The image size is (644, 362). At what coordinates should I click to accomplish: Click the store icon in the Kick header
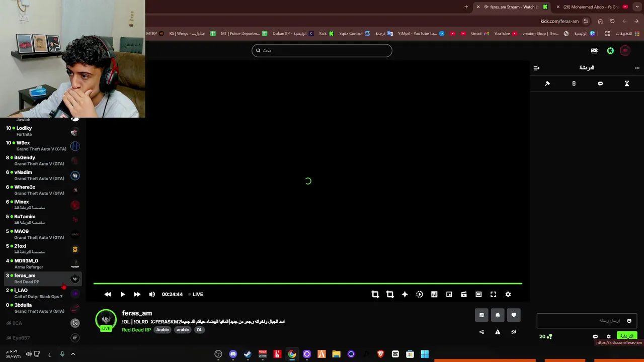point(594,51)
